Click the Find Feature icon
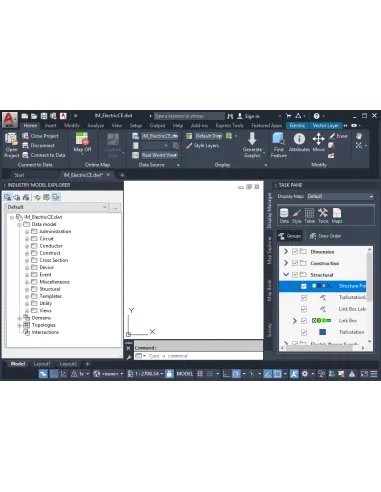This screenshot has width=381, height=492. click(278, 139)
